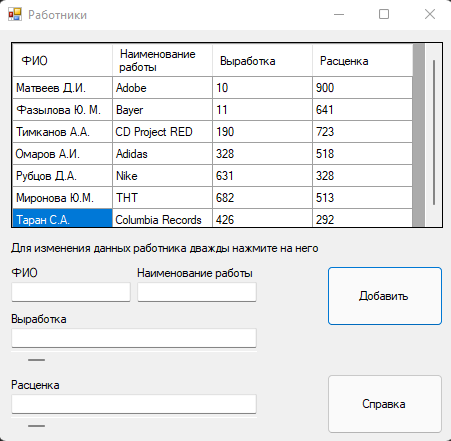
Task: Select the ТНТ cell
Action: click(x=162, y=198)
